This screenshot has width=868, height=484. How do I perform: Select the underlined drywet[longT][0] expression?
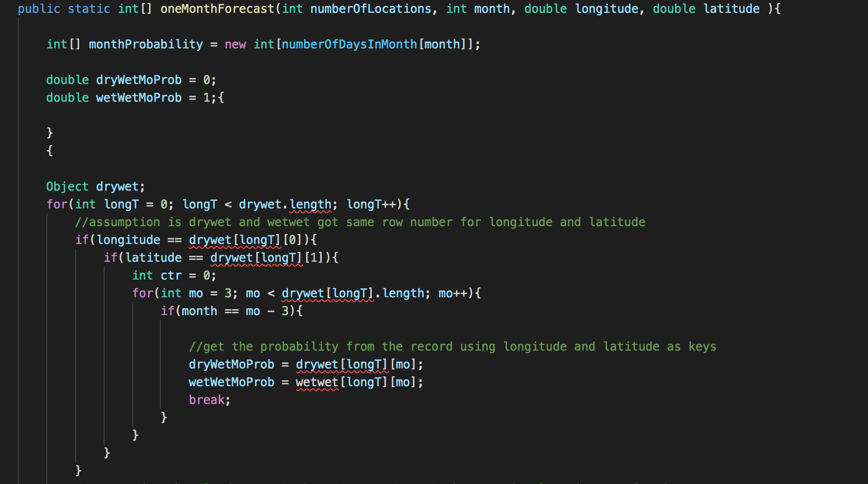click(245, 240)
